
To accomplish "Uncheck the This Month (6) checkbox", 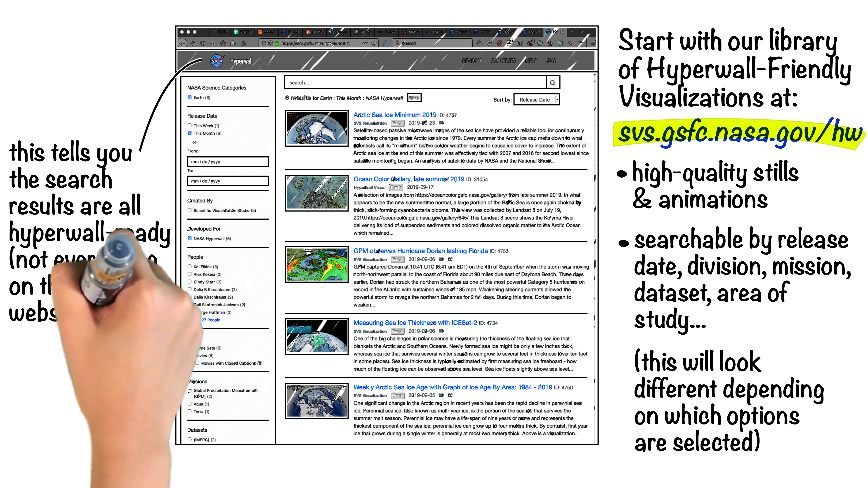I will tap(189, 133).
